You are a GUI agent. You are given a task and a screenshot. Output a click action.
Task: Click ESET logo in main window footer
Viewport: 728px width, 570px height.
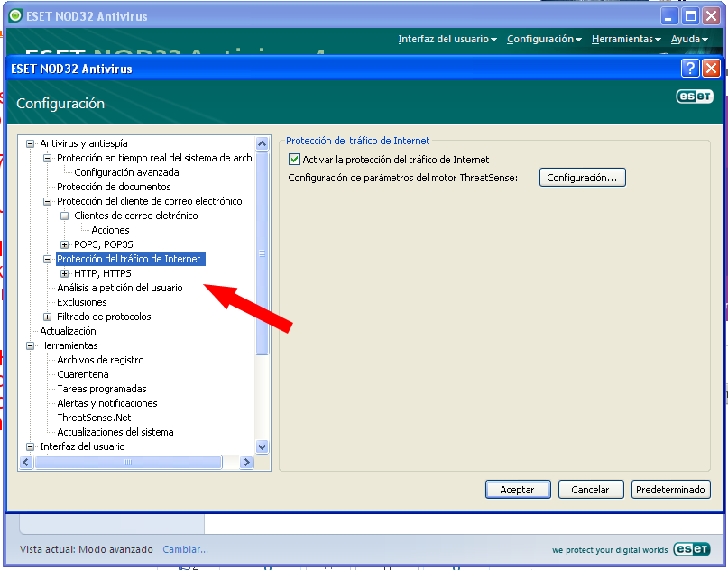(x=692, y=549)
